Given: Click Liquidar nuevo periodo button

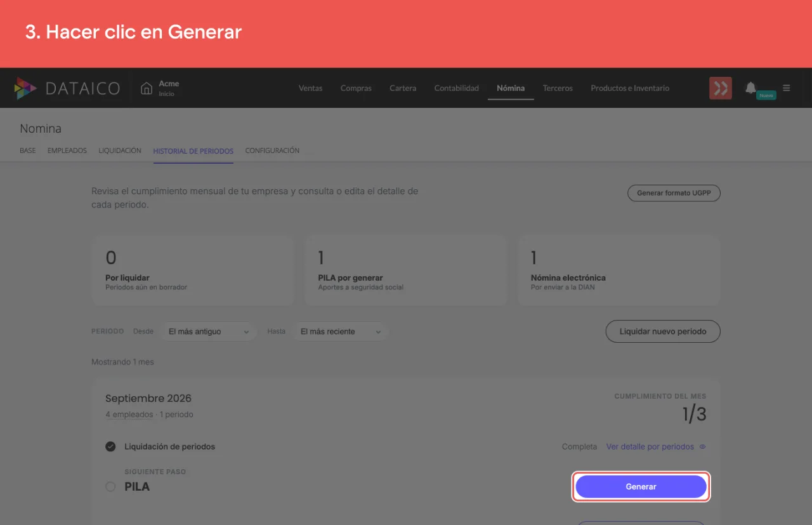Looking at the screenshot, I should [x=663, y=331].
